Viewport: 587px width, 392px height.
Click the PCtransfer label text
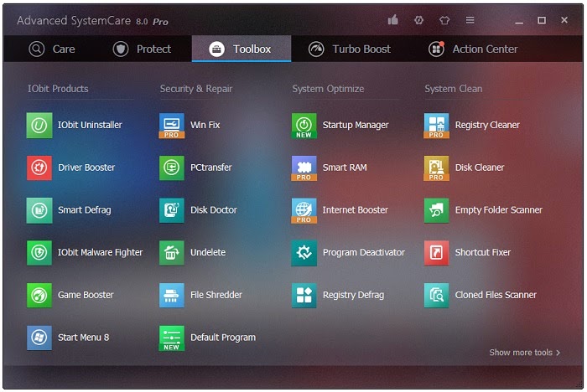coord(211,168)
